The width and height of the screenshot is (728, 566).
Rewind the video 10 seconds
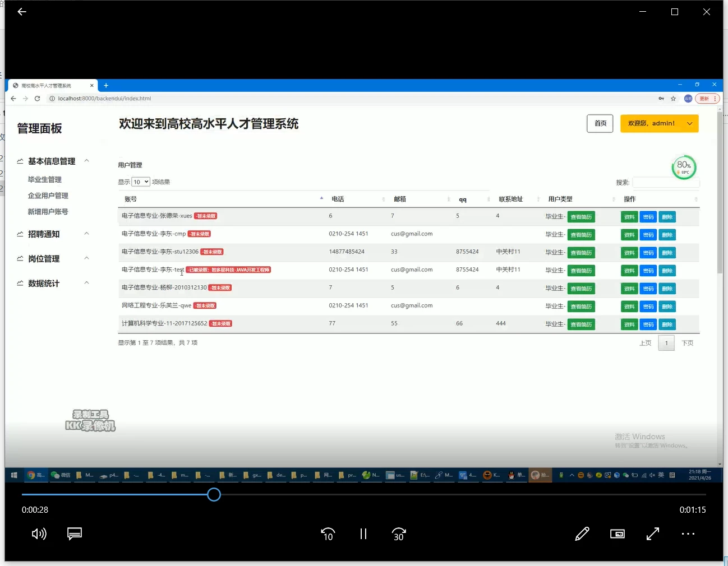(328, 533)
